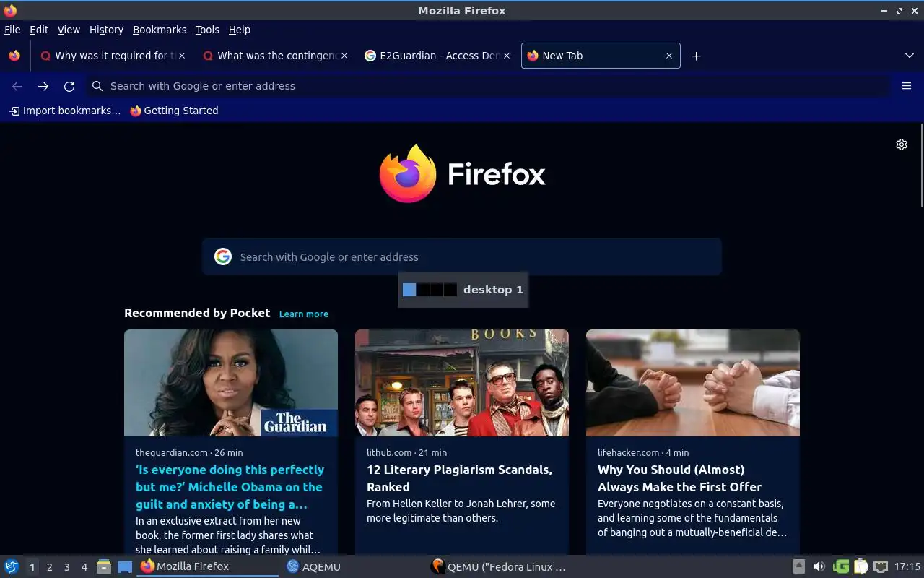Viewport: 924px width, 578px height.
Task: Click the magnifier icon in address bar
Action: tap(97, 86)
